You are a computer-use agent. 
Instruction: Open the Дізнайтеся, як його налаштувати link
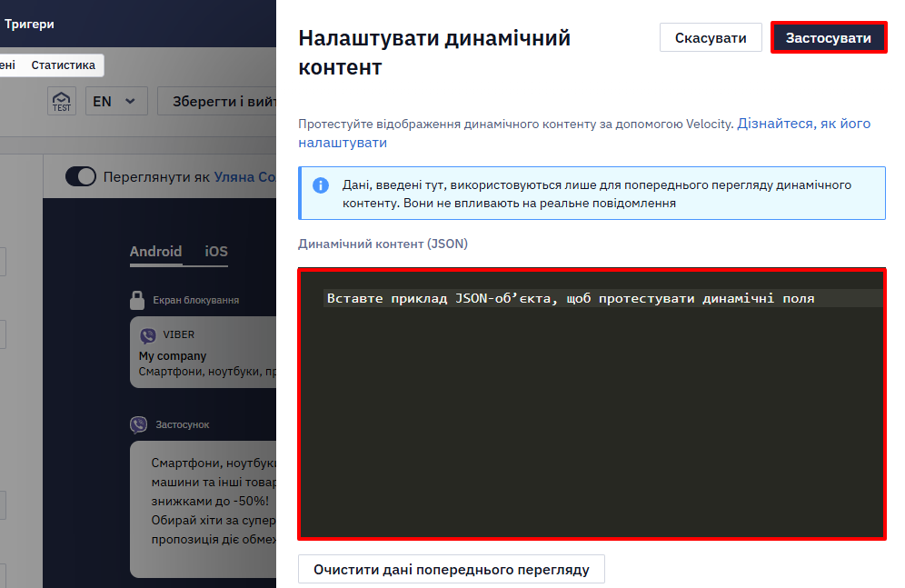tap(584, 133)
